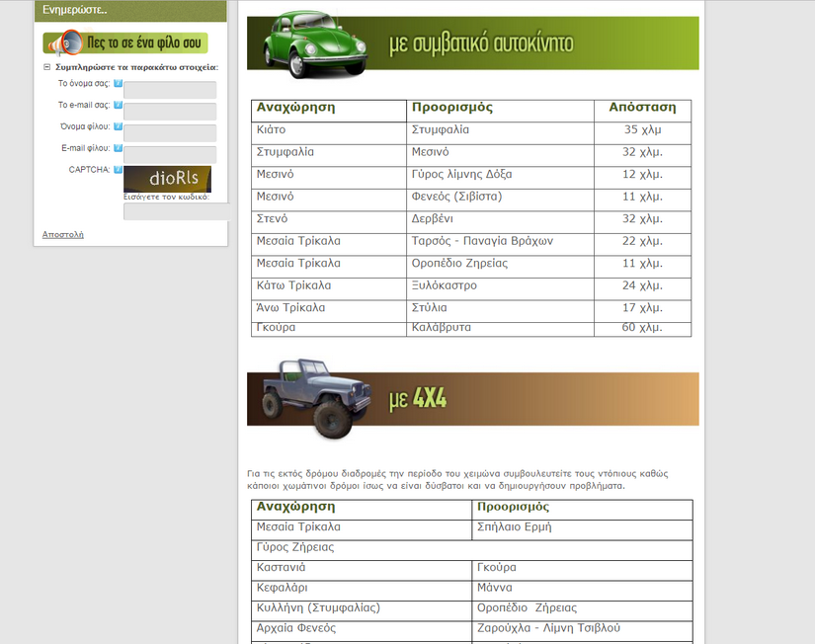Click the help icon beside "Το e-mail σας"
Viewport: 815px width, 644px height.
pos(121,104)
